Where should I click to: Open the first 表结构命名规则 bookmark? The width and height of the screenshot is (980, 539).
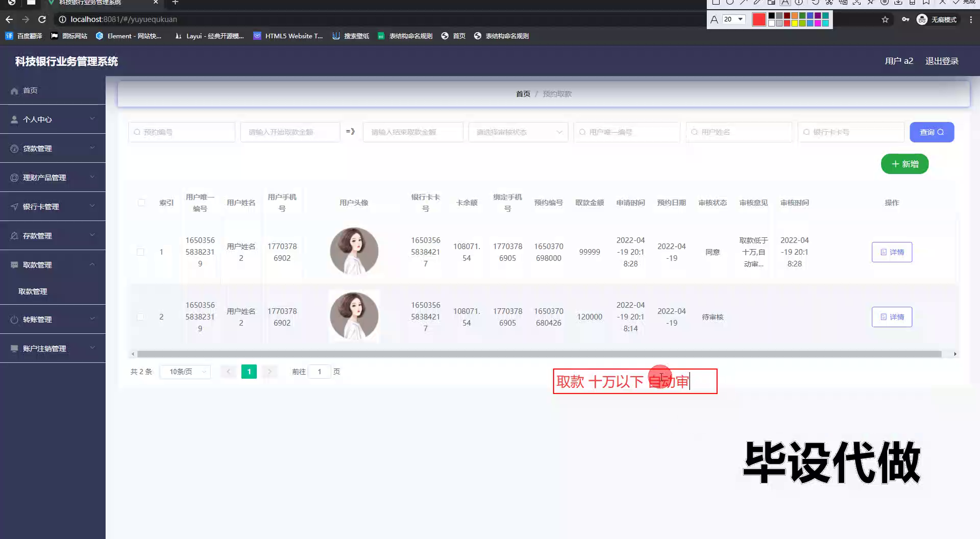(405, 36)
